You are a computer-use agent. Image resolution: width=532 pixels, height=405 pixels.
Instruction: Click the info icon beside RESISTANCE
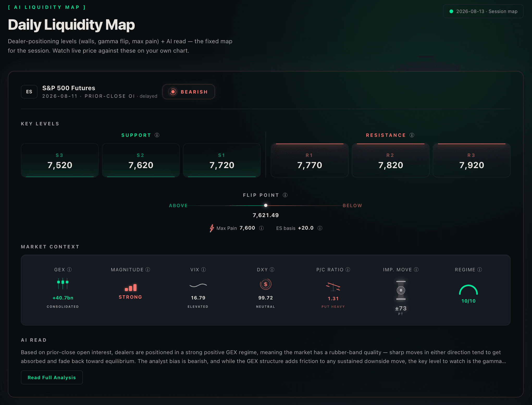point(412,135)
